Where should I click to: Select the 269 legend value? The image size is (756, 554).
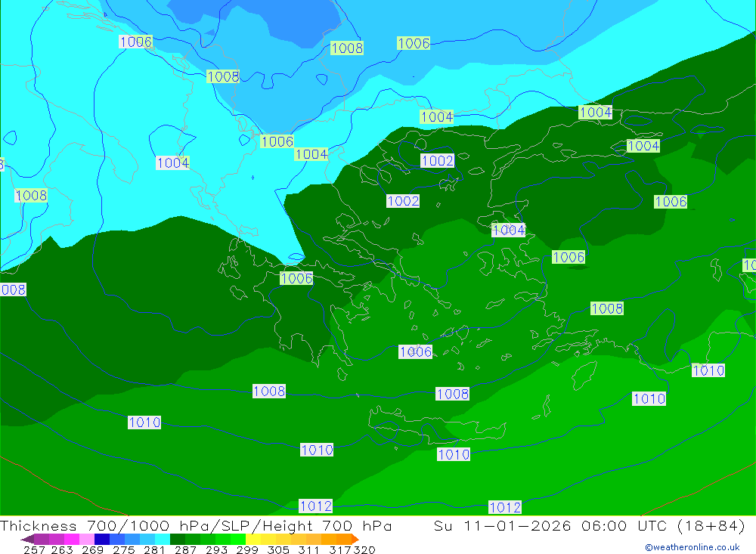(92, 549)
